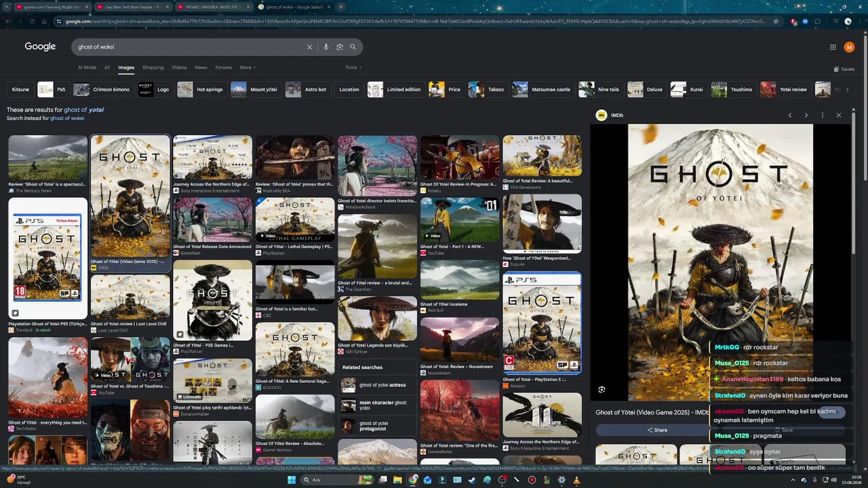This screenshot has height=488, width=868.
Task: Show hidden system tray icons
Action: click(793, 480)
